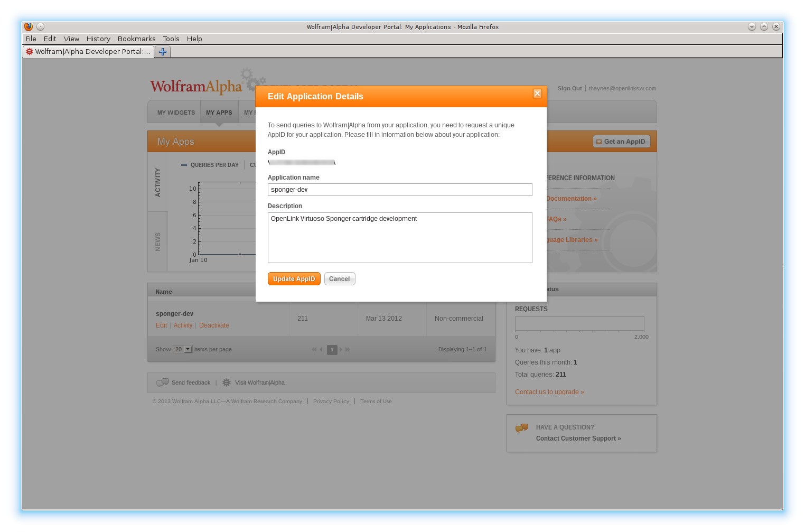The image size is (805, 532).
Task: Open the Documentation » link
Action: pyautogui.click(x=572, y=199)
